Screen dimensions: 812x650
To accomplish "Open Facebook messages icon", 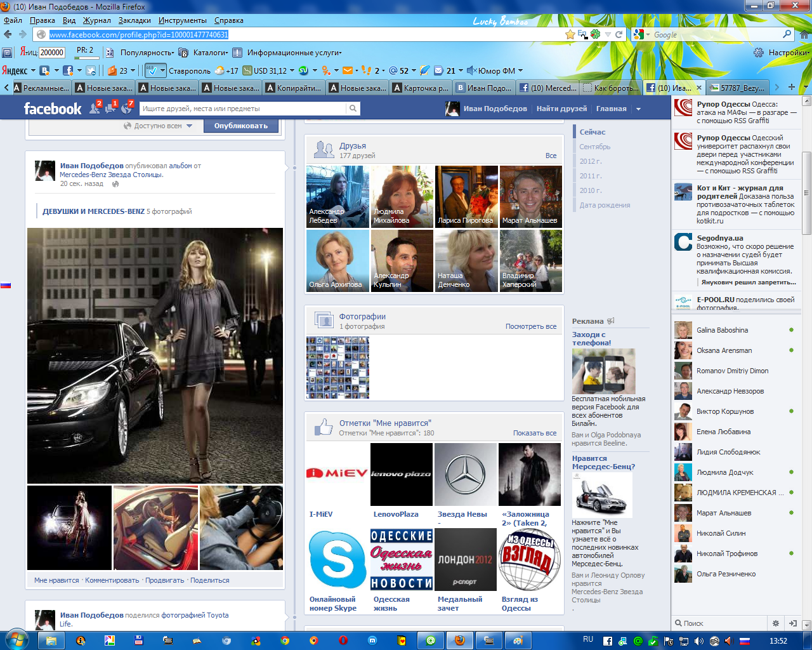I will click(110, 109).
